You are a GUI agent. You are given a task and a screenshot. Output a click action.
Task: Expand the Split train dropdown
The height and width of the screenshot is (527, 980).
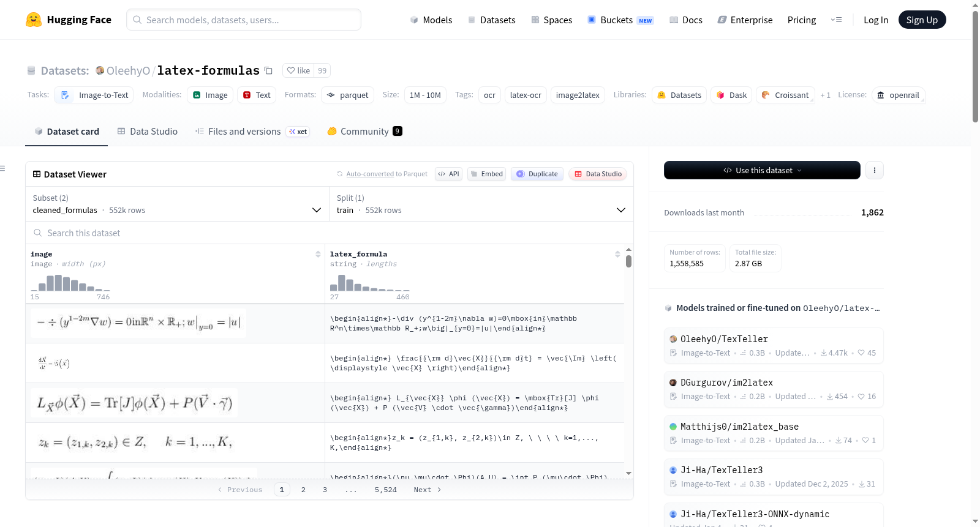[481, 204]
